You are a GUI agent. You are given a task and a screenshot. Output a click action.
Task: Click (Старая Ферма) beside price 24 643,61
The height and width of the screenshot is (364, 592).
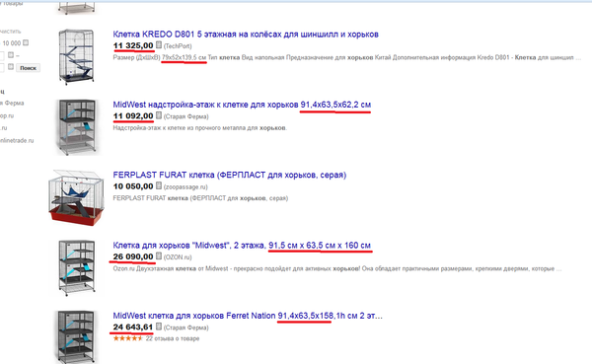pos(185,328)
